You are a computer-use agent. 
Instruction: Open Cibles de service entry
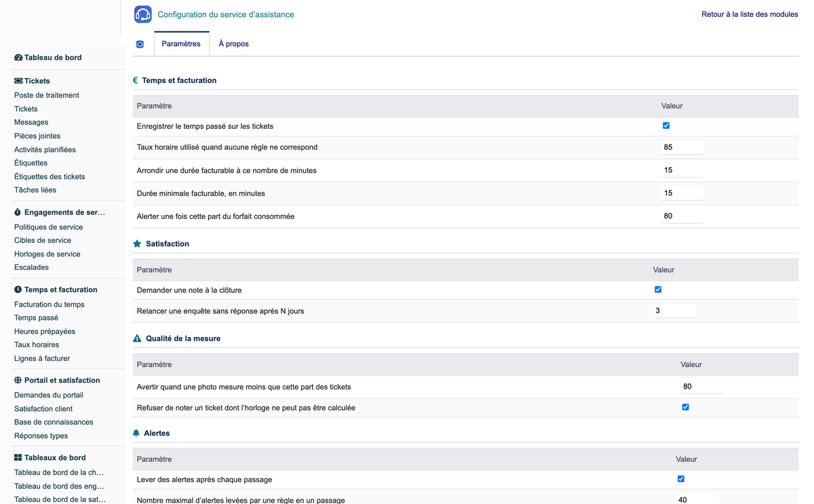pyautogui.click(x=43, y=240)
